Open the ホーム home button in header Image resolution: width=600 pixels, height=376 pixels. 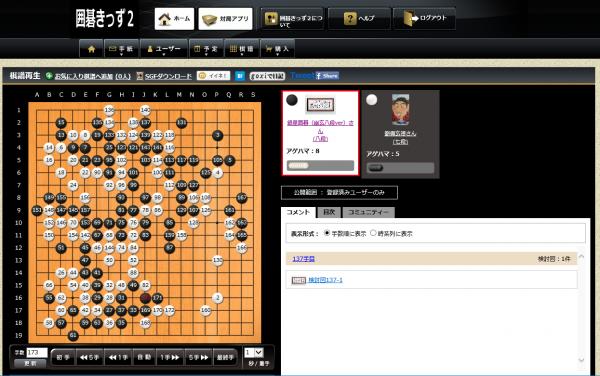[x=174, y=19]
